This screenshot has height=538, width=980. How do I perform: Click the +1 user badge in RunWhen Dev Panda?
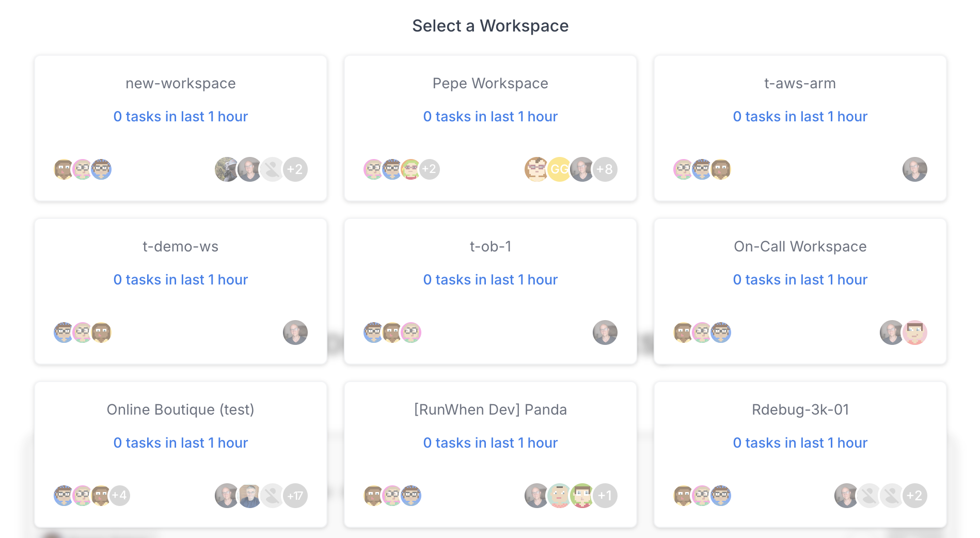[x=605, y=496]
